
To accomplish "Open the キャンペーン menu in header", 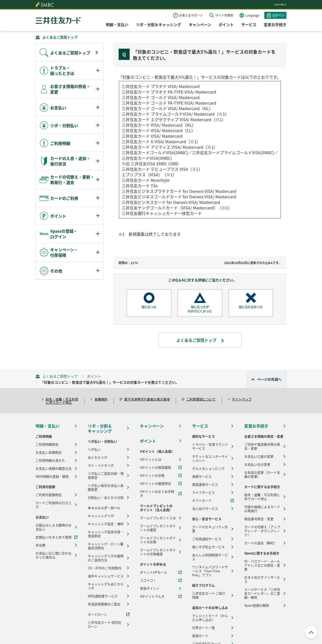I will point(200,25).
